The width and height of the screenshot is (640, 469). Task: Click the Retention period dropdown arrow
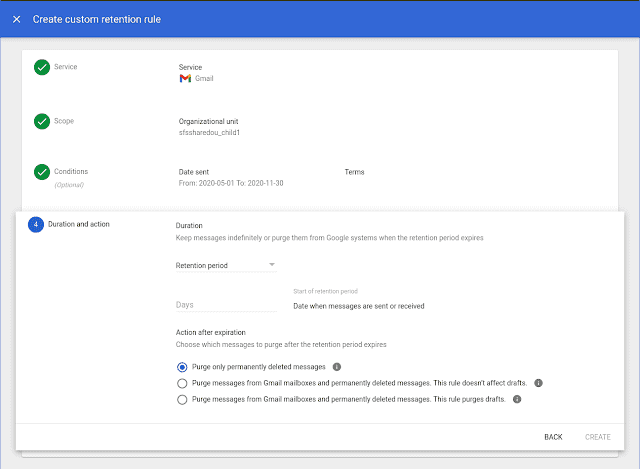(x=271, y=265)
